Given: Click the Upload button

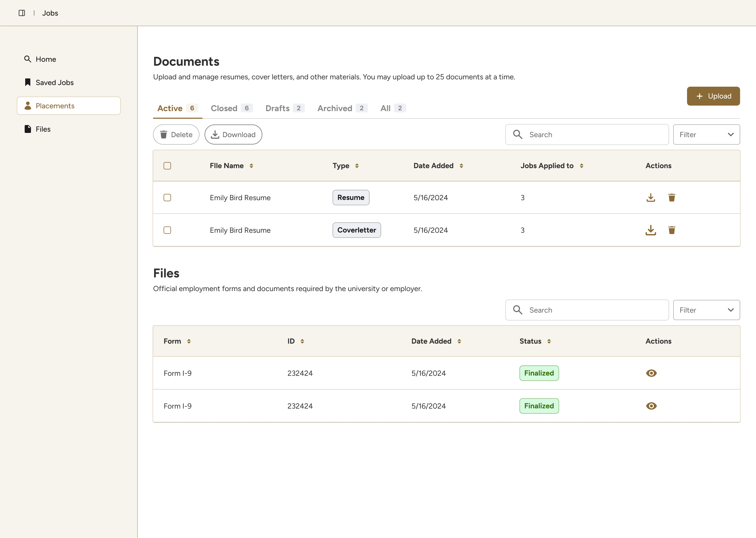Looking at the screenshot, I should pos(713,96).
